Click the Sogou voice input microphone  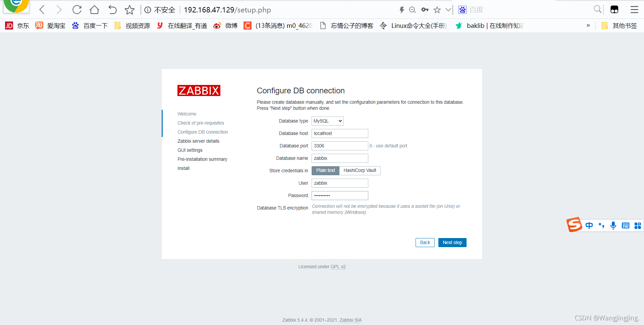(613, 225)
